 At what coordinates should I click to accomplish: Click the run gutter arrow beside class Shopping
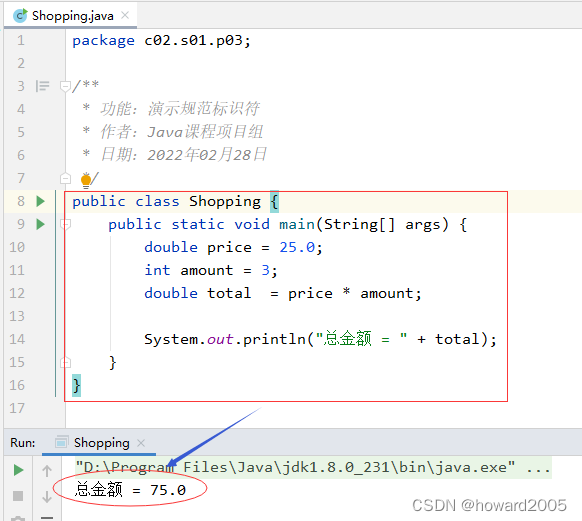click(x=40, y=201)
